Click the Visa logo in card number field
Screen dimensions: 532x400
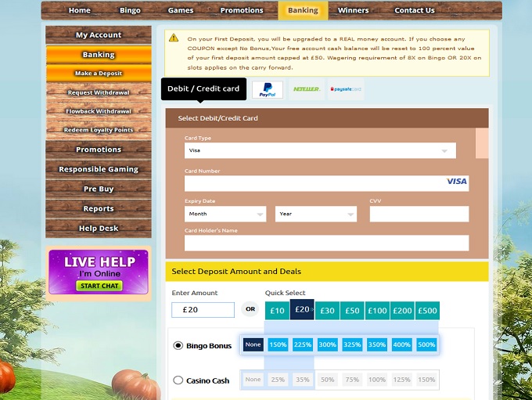pyautogui.click(x=456, y=182)
